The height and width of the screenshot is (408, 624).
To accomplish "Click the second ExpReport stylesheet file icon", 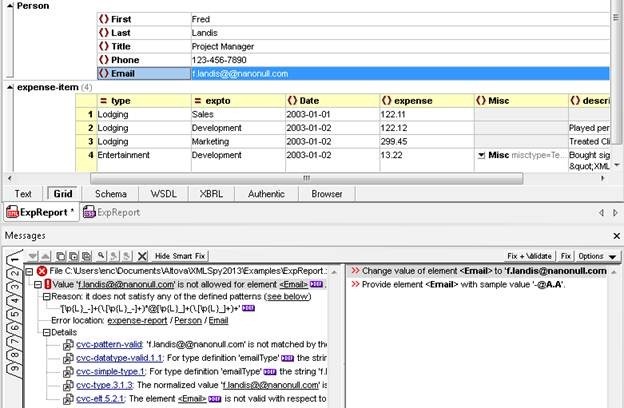I will (x=89, y=212).
